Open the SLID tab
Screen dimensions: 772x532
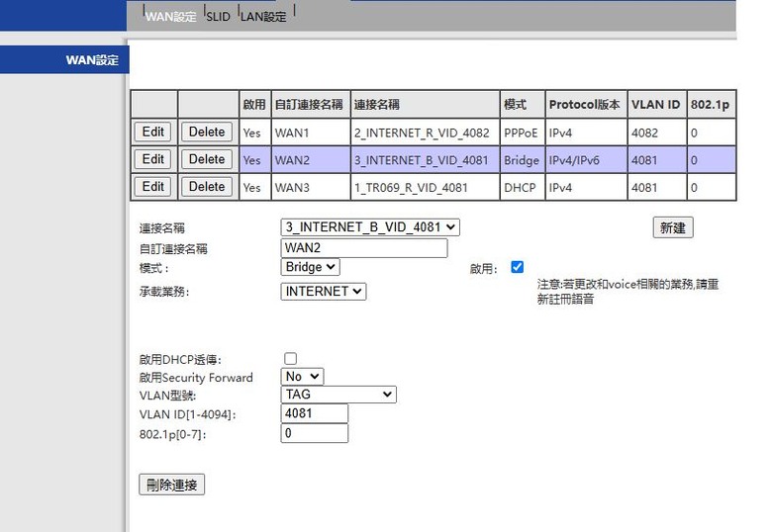point(218,17)
